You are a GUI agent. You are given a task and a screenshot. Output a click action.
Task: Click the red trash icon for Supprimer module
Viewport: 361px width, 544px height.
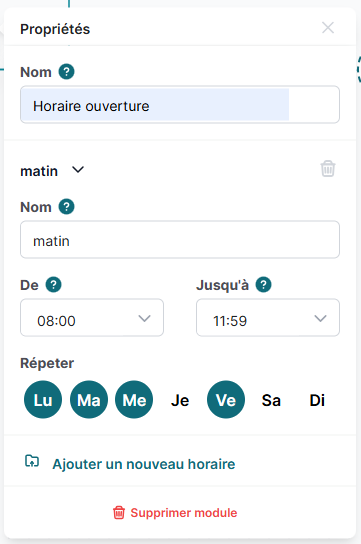tap(119, 512)
